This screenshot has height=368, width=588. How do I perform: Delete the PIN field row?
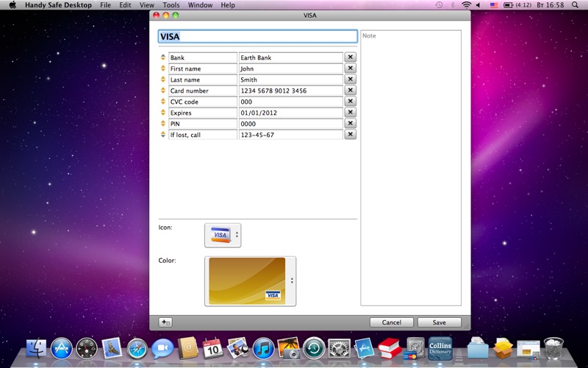(x=351, y=123)
